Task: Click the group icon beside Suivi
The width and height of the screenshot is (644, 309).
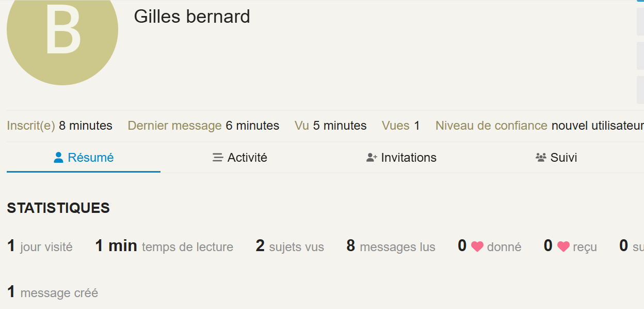Action: (x=541, y=158)
